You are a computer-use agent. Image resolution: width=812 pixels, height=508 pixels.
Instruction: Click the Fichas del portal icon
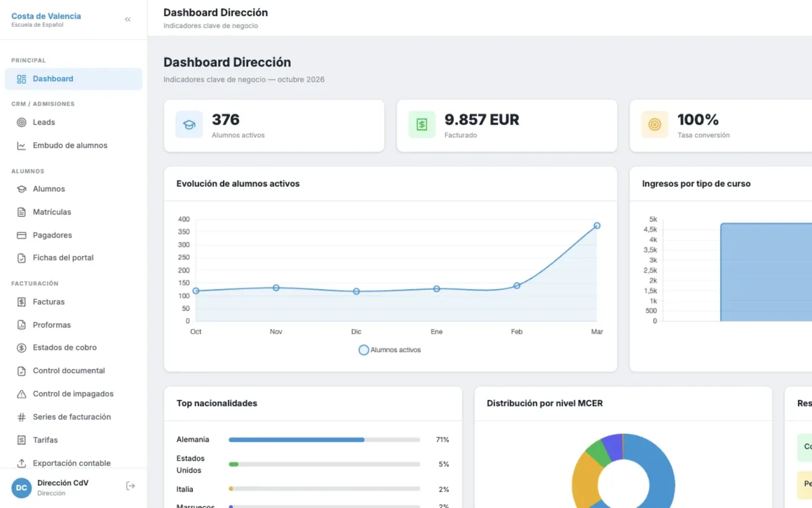pos(21,258)
